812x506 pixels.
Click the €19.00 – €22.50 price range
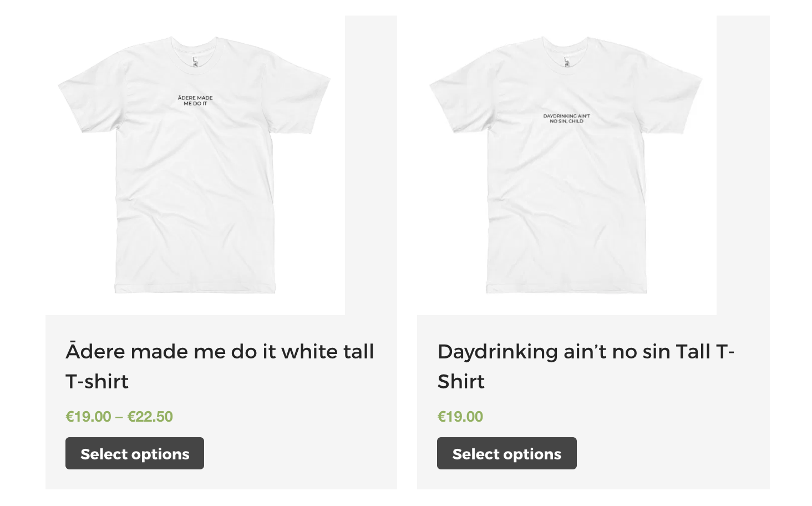[119, 417]
